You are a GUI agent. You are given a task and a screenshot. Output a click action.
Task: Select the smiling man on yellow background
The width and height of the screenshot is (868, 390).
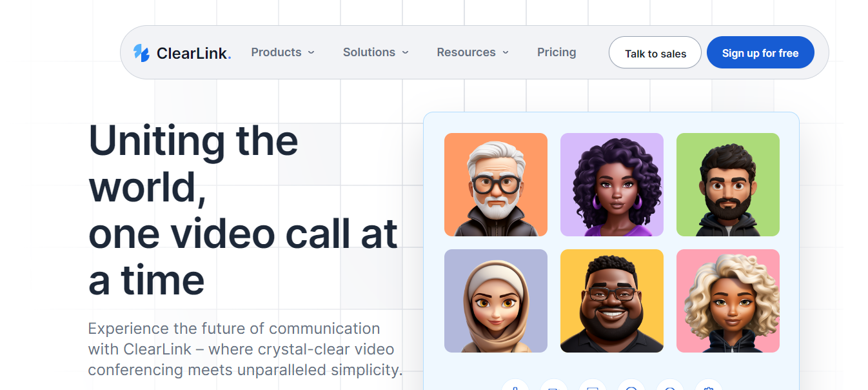click(x=612, y=301)
